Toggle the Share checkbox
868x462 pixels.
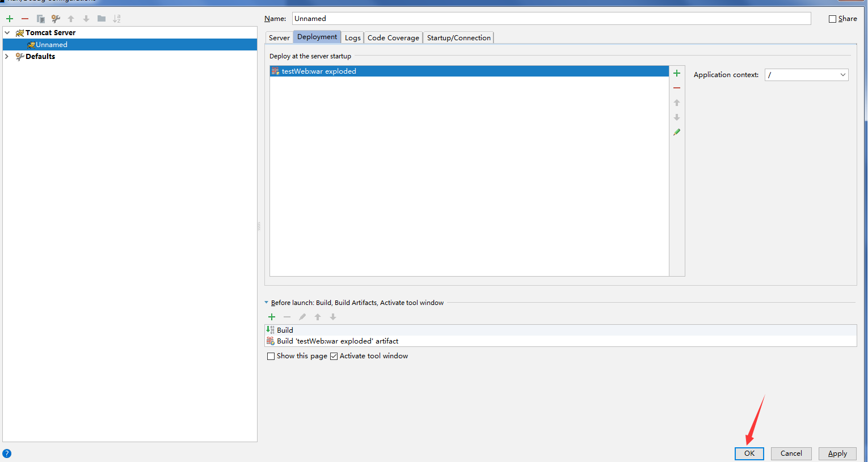click(832, 19)
